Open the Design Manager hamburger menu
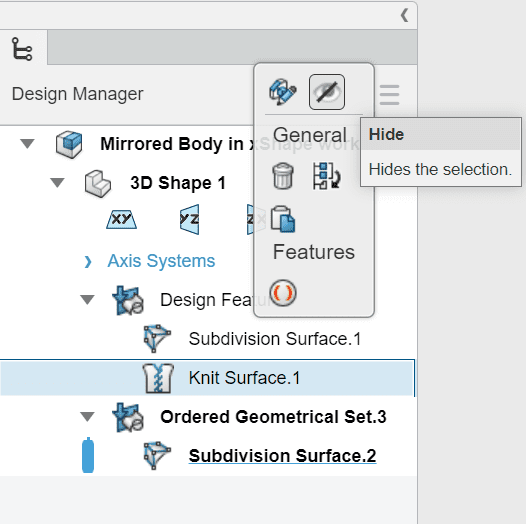 389,95
